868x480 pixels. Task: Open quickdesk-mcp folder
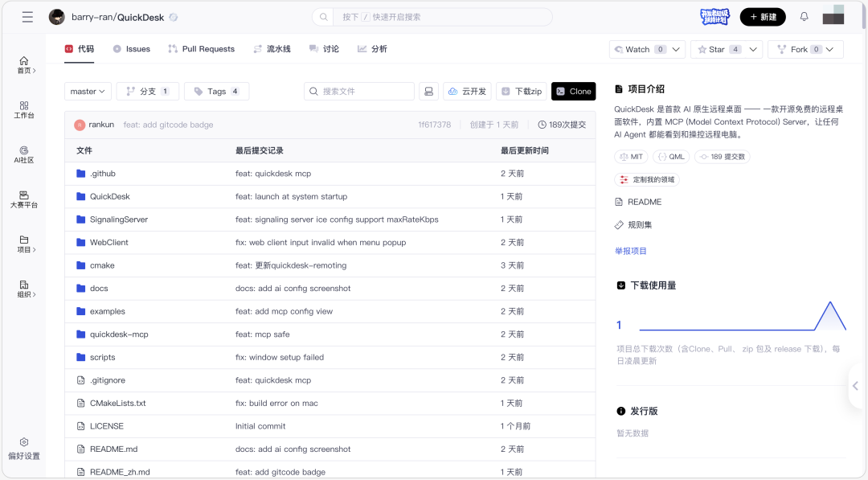[119, 334]
